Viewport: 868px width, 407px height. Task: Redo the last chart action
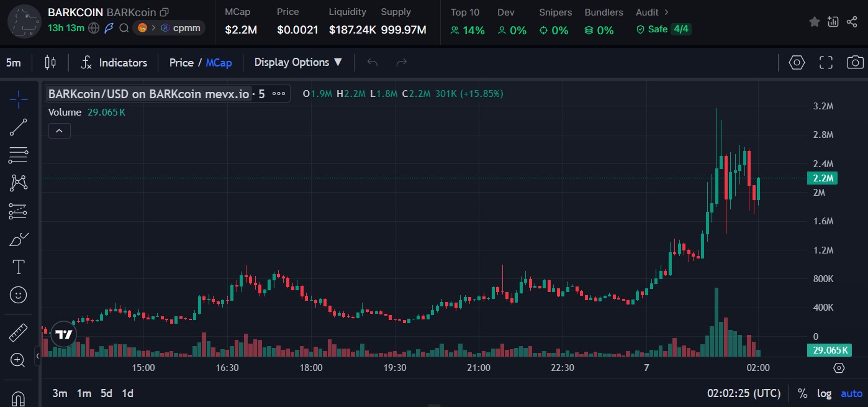tap(402, 62)
